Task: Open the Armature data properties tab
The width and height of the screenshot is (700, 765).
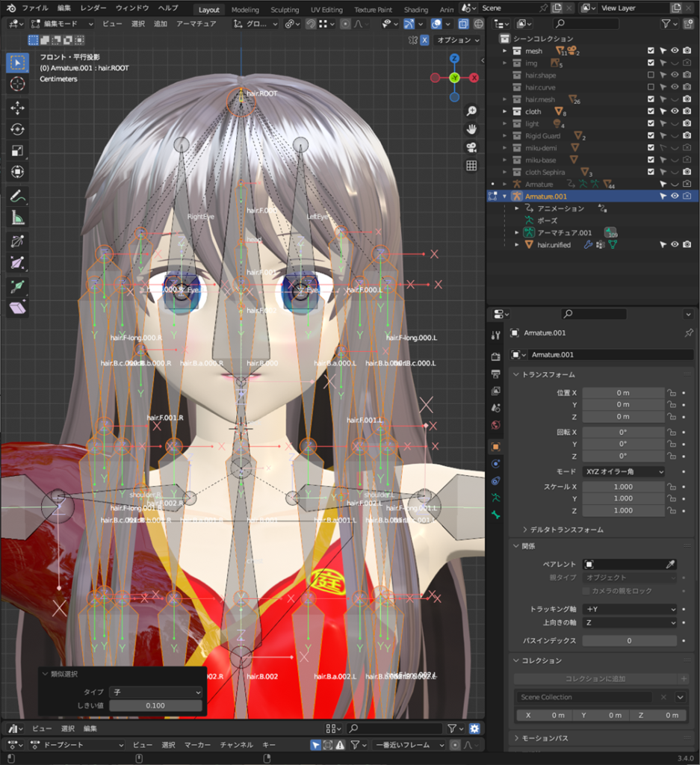Action: [x=495, y=498]
